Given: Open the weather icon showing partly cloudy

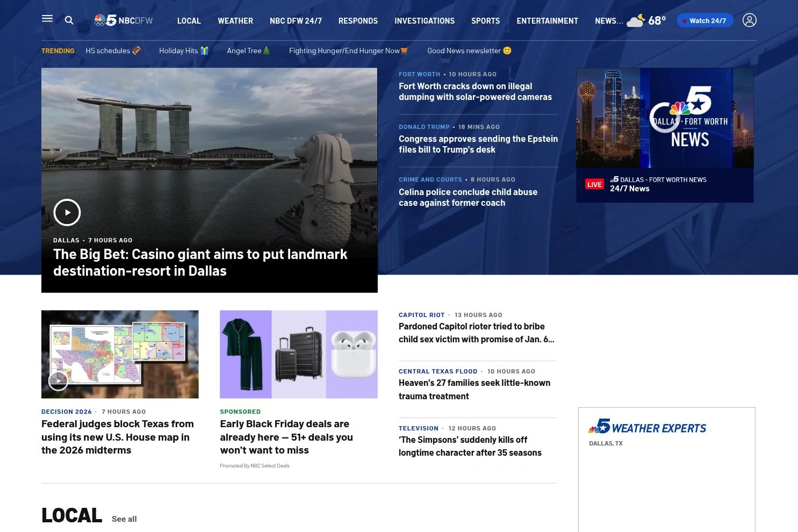Looking at the screenshot, I should 636,20.
